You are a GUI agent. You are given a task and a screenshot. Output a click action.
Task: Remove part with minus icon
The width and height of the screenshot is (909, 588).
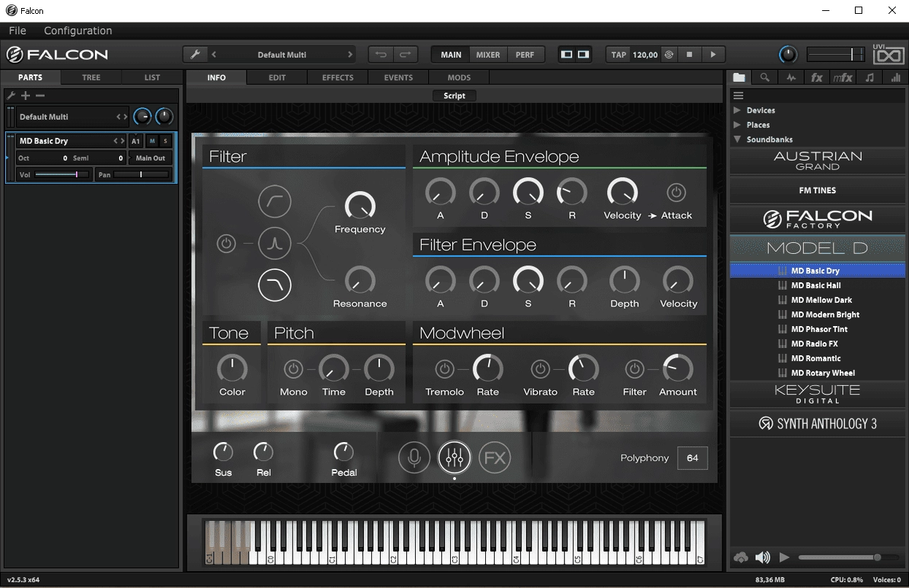point(40,96)
